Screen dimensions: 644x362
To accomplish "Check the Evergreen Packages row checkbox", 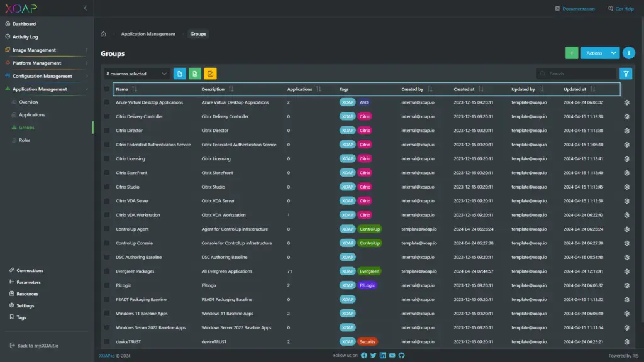I will click(x=107, y=271).
